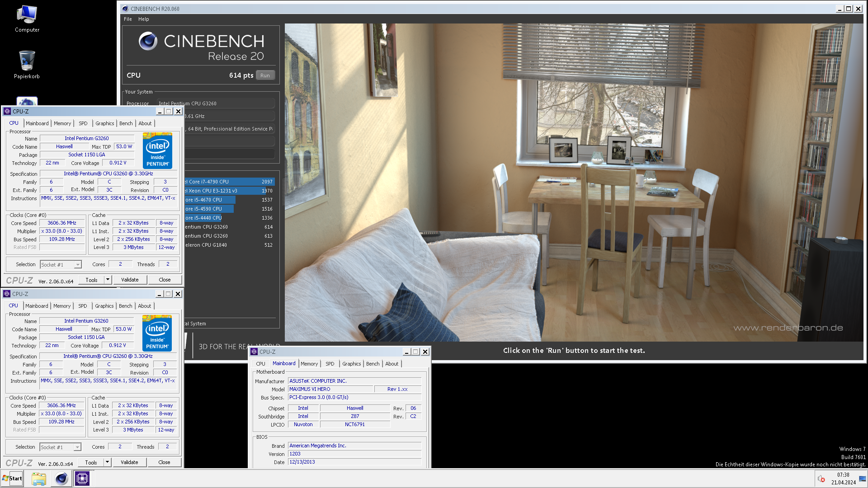Open the Socket #1 selection dropdown, upper CPU-Z
The height and width of the screenshot is (488, 868).
click(61, 265)
